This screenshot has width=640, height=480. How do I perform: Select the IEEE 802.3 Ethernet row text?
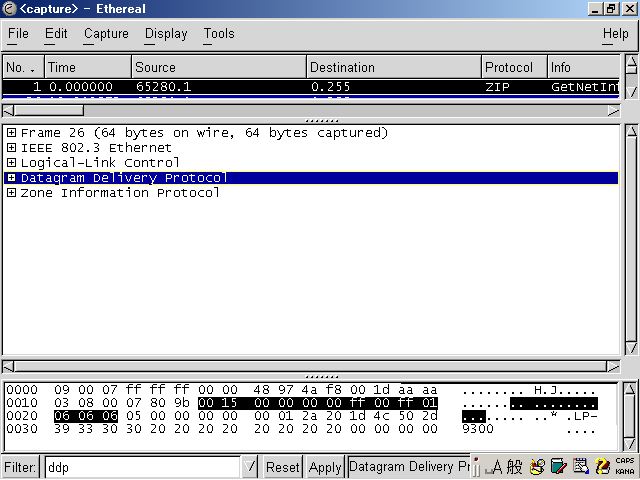tap(96, 147)
